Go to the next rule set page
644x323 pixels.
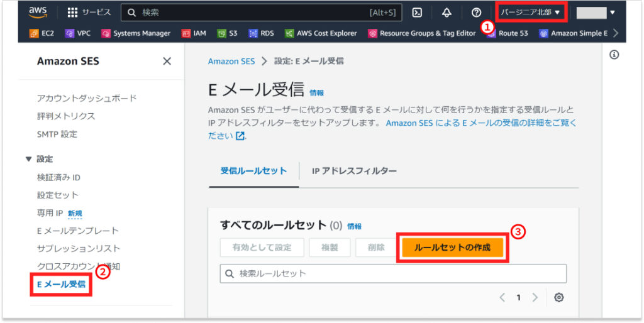click(x=535, y=298)
